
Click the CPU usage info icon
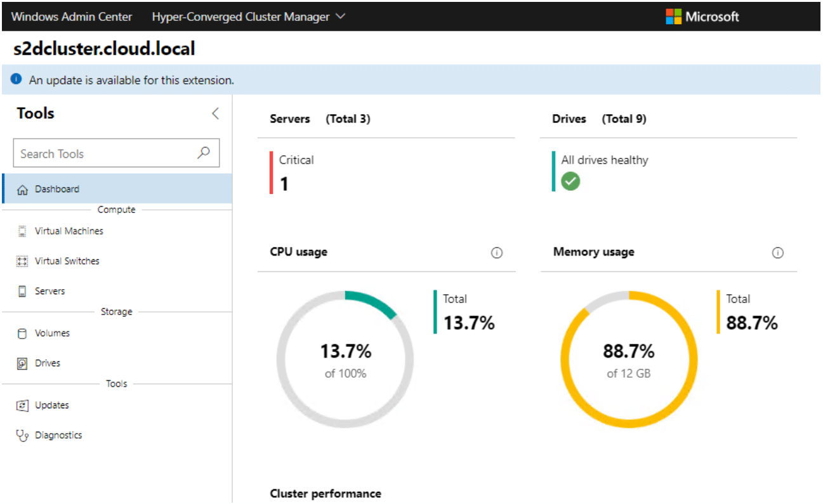497,252
